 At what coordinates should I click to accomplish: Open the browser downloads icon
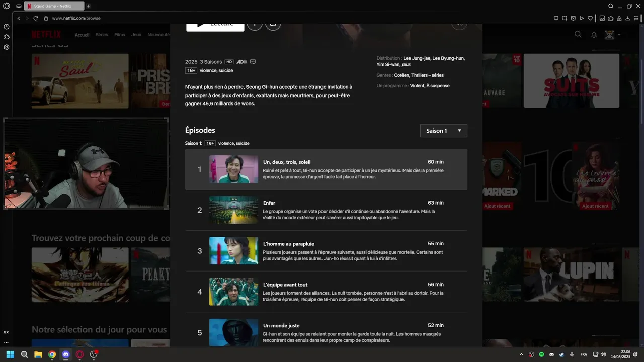tap(627, 18)
